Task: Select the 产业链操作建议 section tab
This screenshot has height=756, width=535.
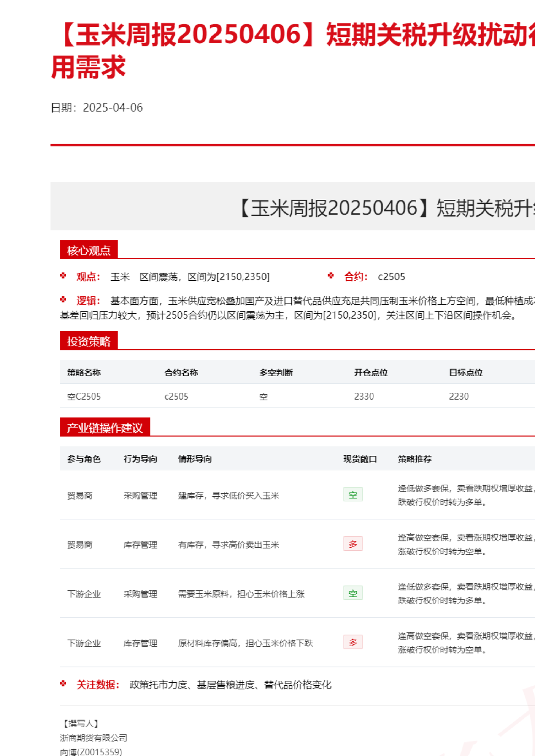Action: 105,427
